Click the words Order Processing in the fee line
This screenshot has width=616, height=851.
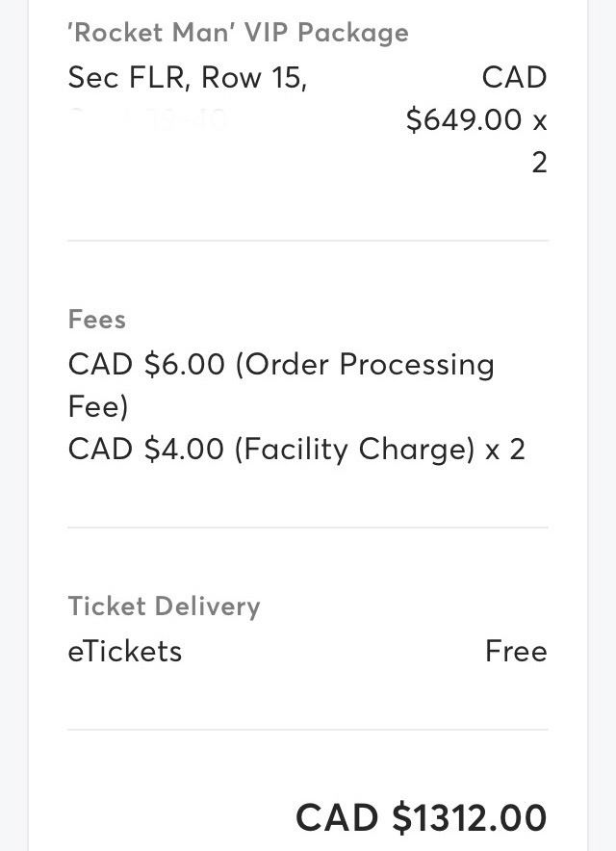point(371,365)
